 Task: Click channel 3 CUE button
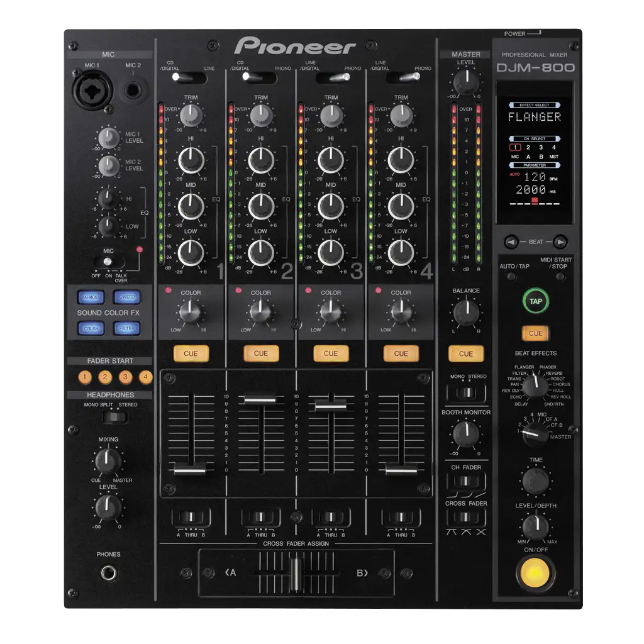click(331, 353)
